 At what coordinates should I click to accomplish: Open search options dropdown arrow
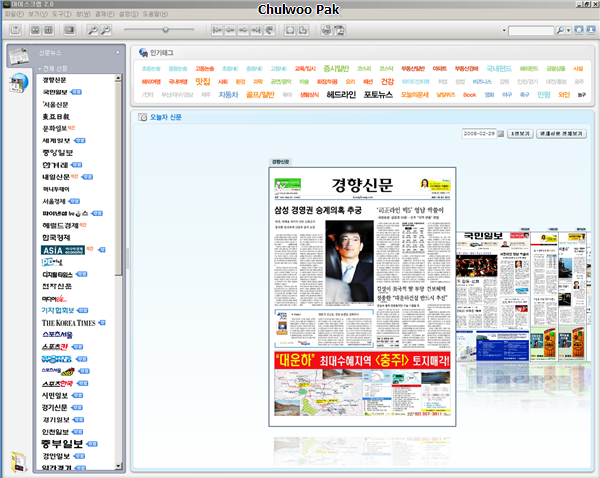coord(569,30)
